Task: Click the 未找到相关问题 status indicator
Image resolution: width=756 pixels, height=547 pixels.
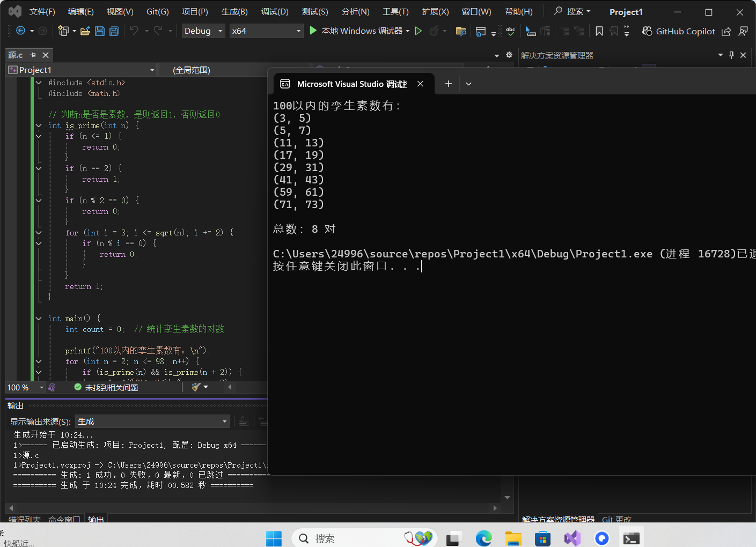Action: pos(106,387)
